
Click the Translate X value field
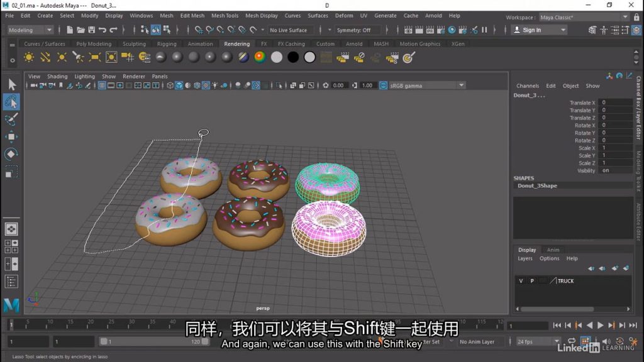point(615,102)
